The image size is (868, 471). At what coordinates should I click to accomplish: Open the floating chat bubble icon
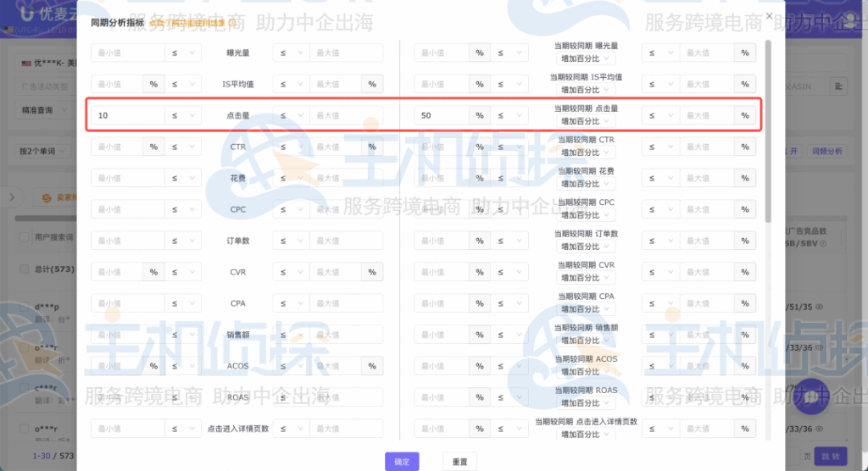coord(811,396)
